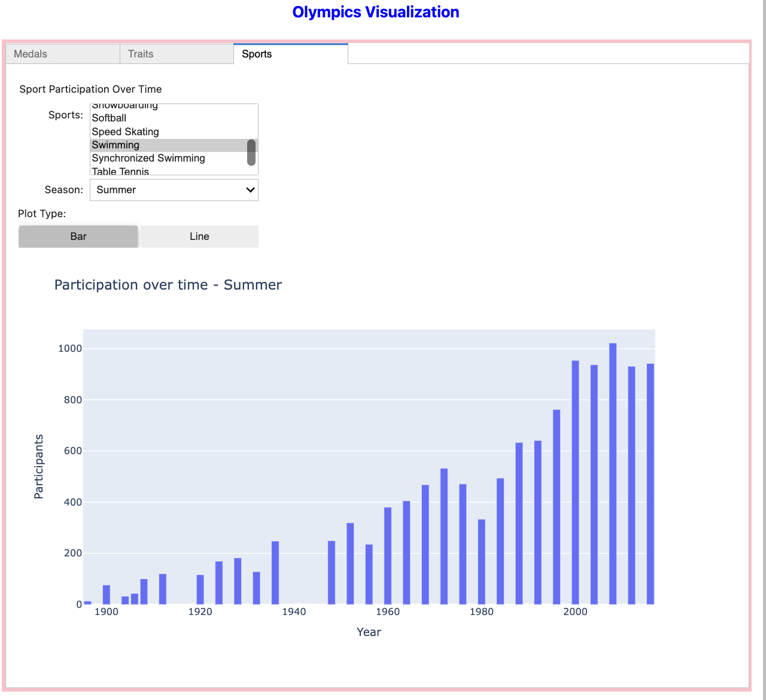Select Softball in the sports list
Screen dimensions: 766x700
(x=109, y=118)
